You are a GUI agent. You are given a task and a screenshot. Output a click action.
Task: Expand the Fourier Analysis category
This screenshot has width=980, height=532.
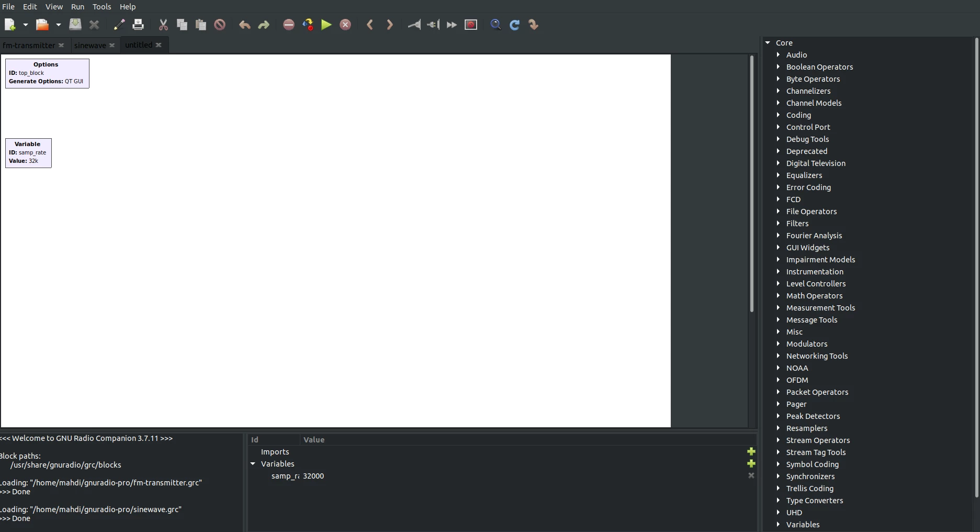click(x=778, y=236)
